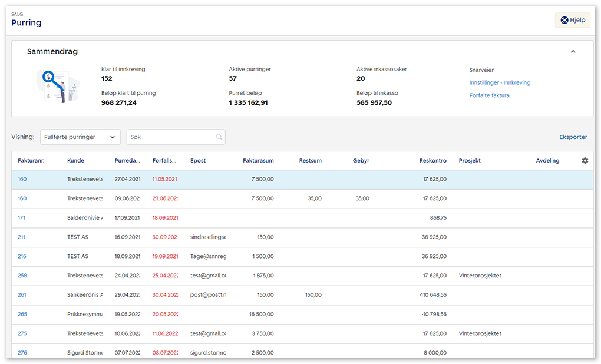Screen dimensions: 601x364
Task: Open invoice number 258
Action: pos(22,276)
